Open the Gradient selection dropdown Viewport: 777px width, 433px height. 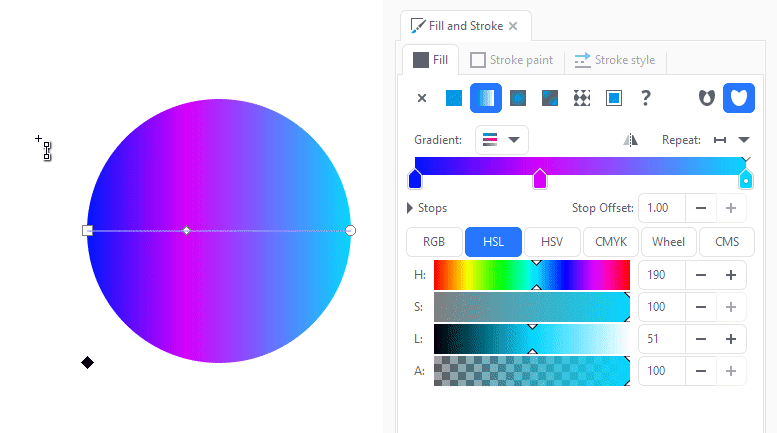[501, 140]
